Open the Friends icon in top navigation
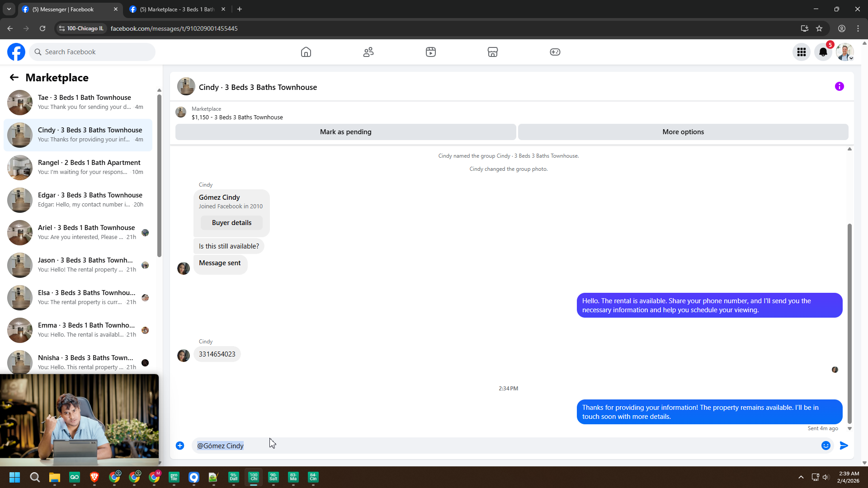The image size is (868, 488). (368, 52)
